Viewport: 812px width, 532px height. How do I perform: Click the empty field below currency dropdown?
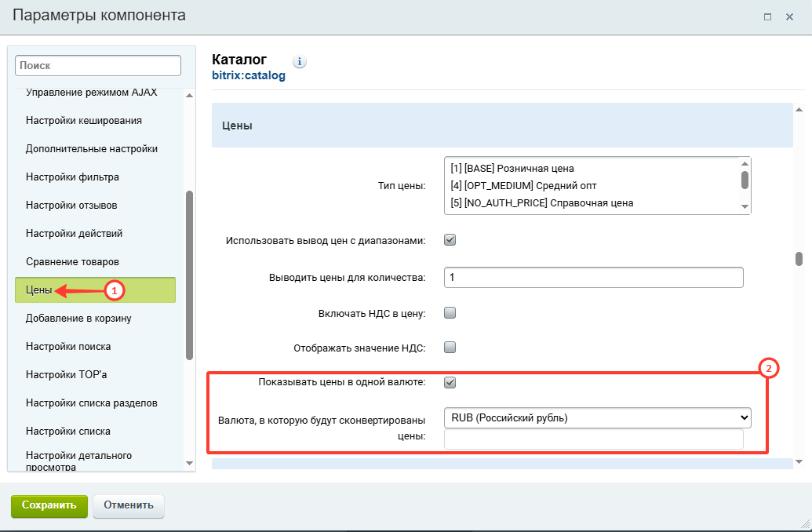(x=593, y=439)
